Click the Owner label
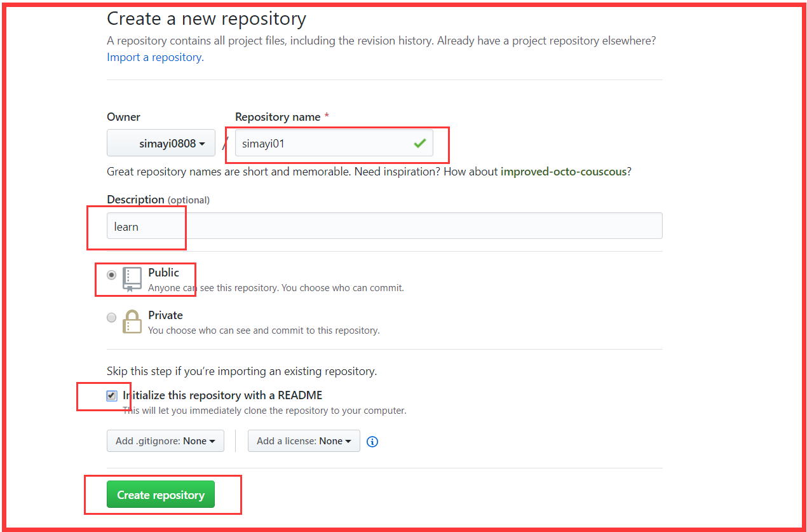Viewport: 807px width, 532px height. (123, 117)
